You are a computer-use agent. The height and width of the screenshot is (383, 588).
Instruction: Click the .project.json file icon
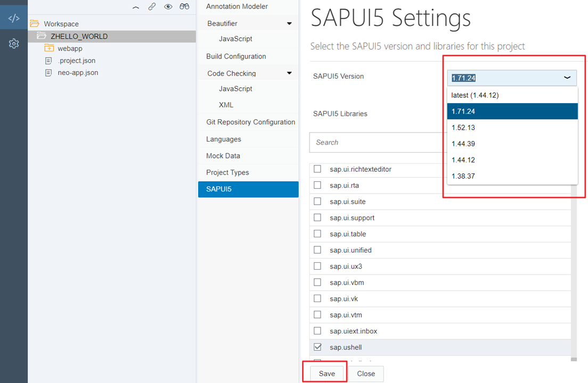pos(48,61)
